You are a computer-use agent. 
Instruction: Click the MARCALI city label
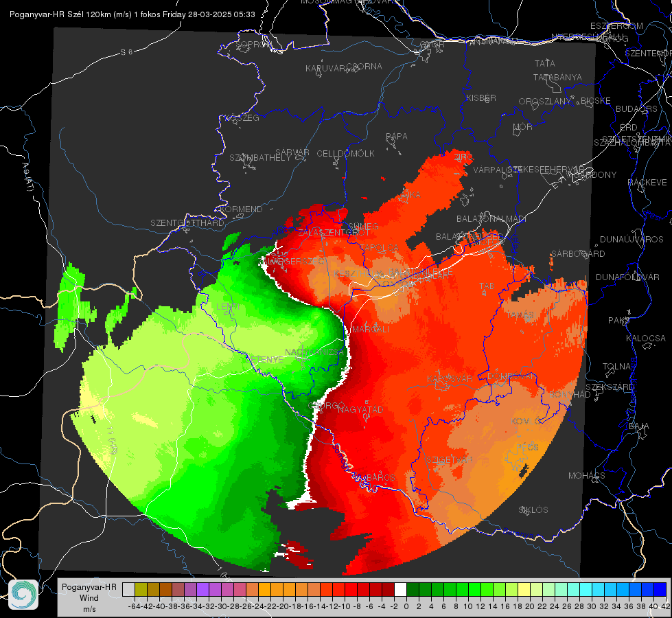click(x=370, y=330)
